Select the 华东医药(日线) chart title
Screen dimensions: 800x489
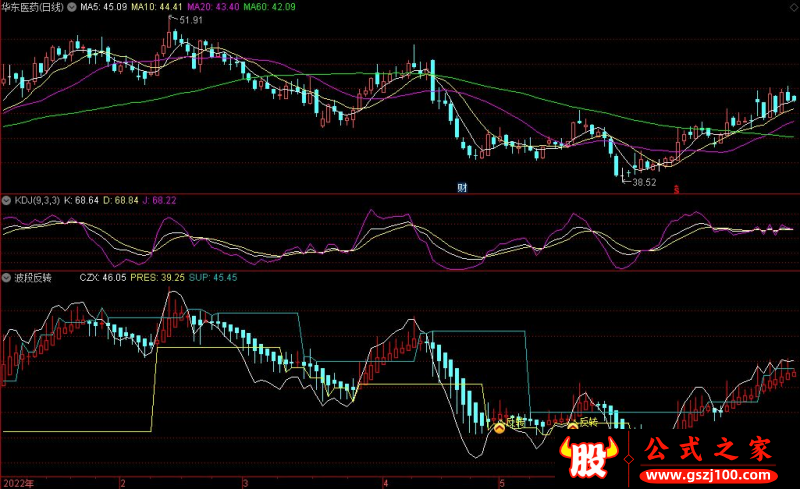click(x=33, y=7)
